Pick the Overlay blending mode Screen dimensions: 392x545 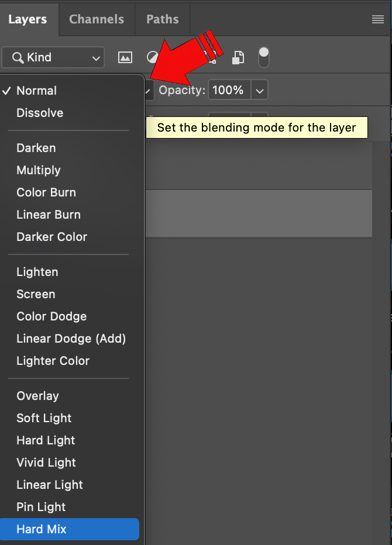pos(37,396)
